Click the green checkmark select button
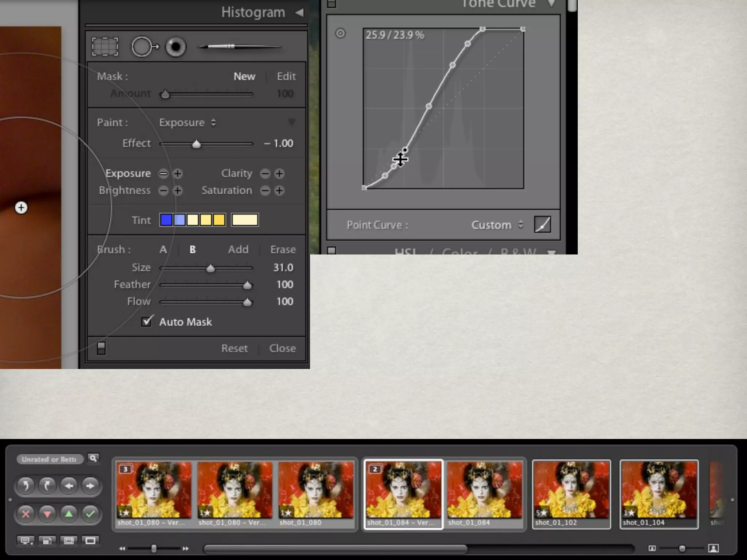 coord(90,514)
